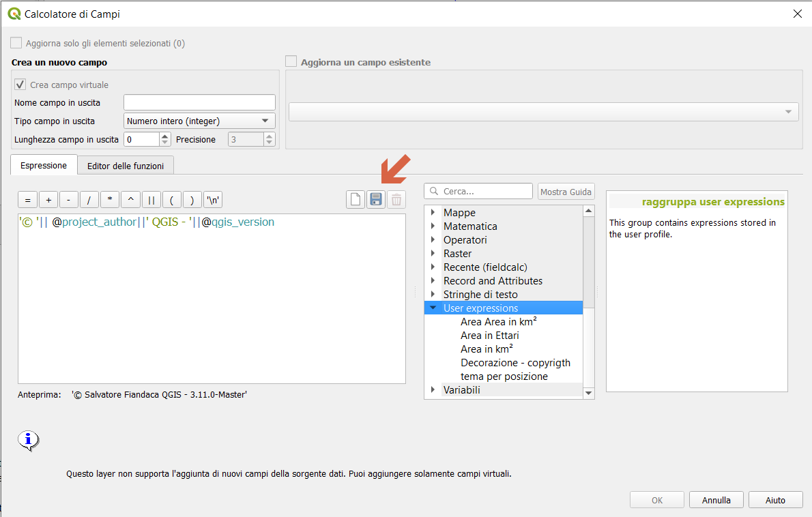Insert the newline '\n' operator
Image resolution: width=812 pixels, height=517 pixels.
point(214,200)
